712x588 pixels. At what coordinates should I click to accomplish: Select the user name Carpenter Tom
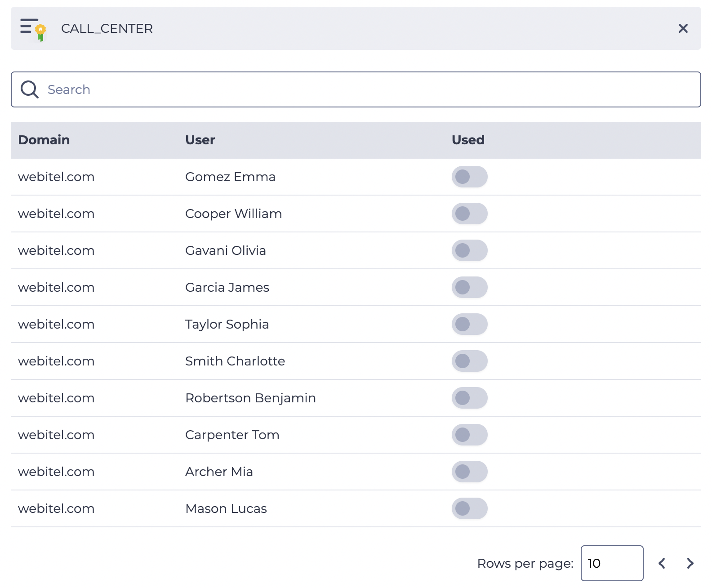coord(232,435)
